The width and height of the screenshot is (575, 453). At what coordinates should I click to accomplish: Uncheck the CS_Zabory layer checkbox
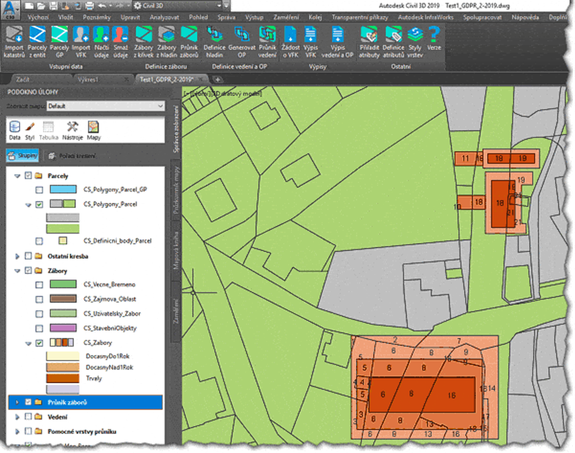(x=39, y=343)
